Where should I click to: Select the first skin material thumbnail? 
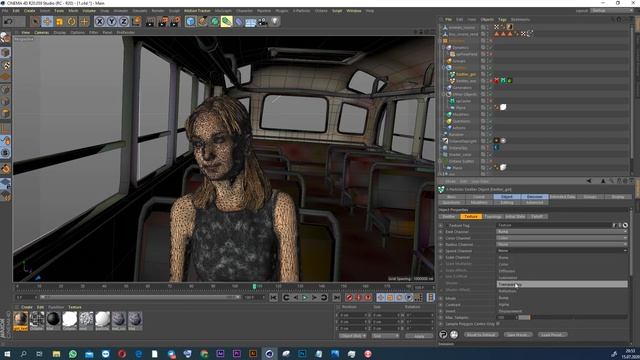tap(20, 320)
